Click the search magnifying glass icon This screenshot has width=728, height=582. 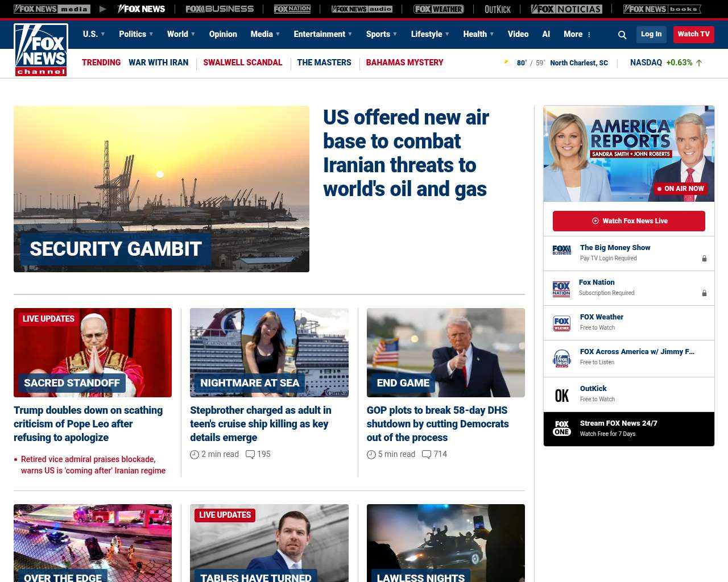pos(622,35)
